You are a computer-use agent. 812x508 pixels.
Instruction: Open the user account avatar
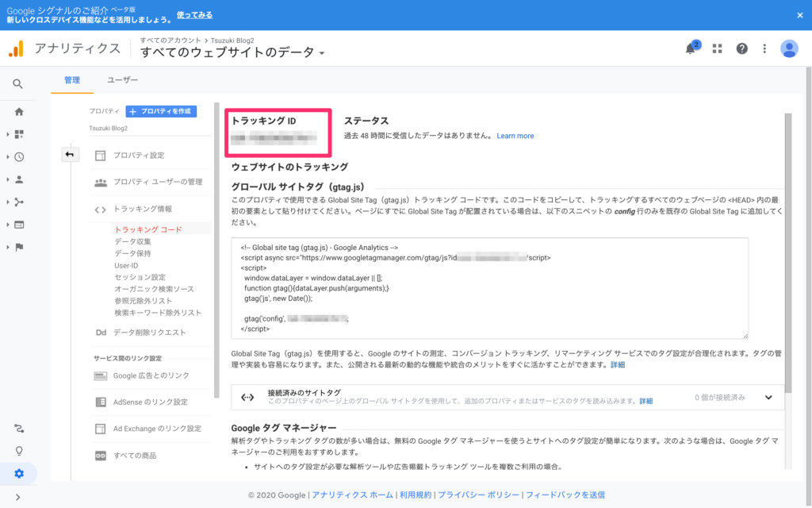click(789, 48)
